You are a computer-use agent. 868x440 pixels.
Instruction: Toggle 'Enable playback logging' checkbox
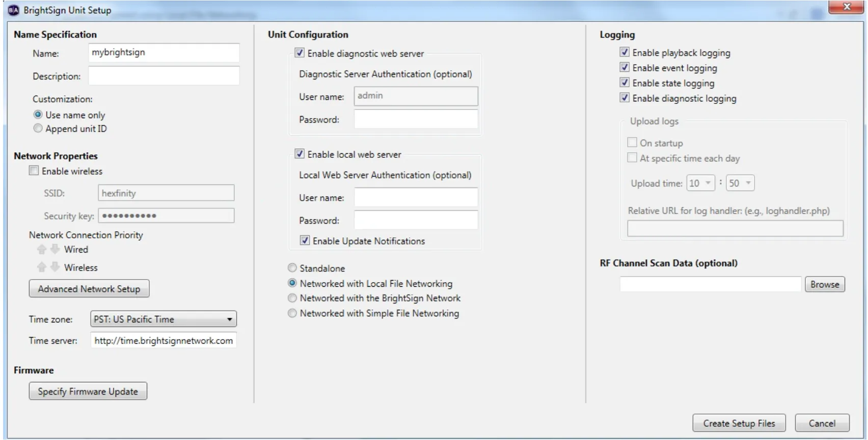(625, 52)
